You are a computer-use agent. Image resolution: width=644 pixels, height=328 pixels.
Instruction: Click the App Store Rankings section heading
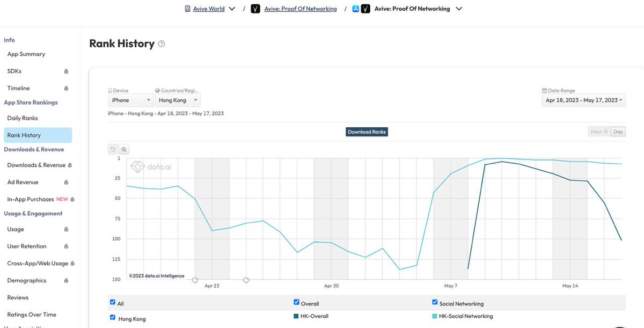(31, 103)
